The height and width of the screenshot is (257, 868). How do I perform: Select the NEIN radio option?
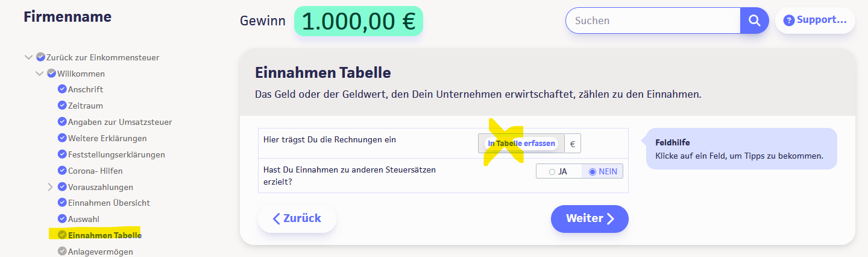pos(592,172)
